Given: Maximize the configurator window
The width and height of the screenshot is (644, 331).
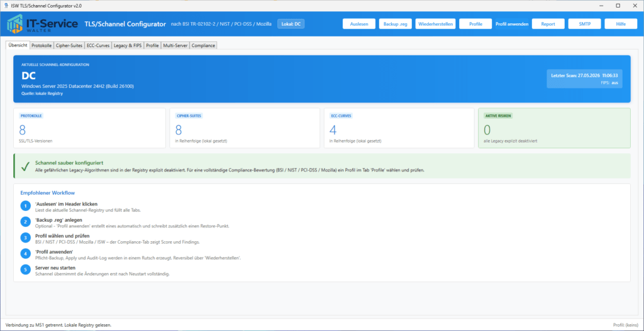Looking at the screenshot, I should (618, 6).
